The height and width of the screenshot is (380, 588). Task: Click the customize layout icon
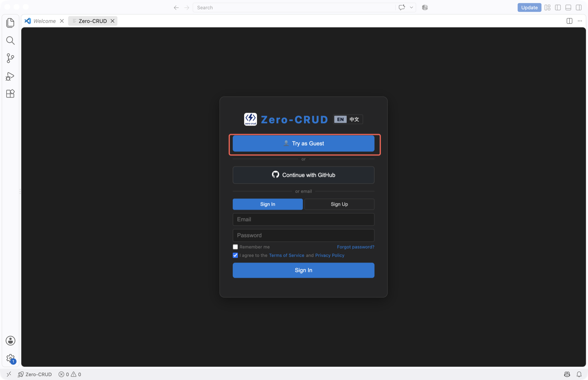point(548,7)
